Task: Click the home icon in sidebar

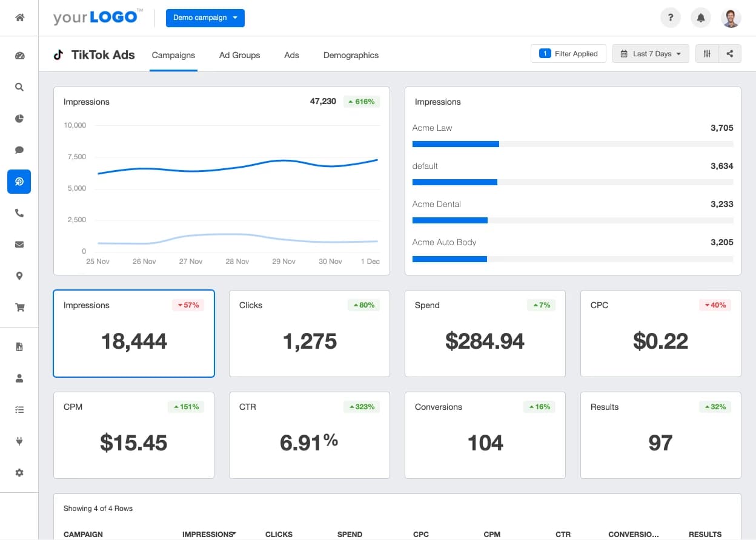Action: coord(19,18)
